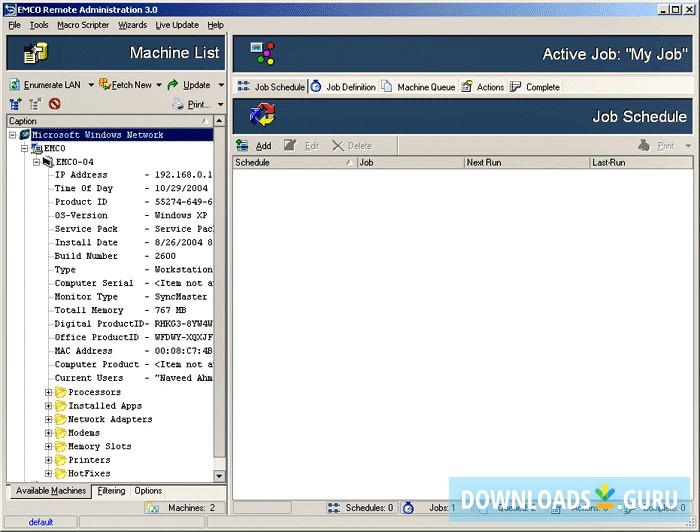This screenshot has height=532, width=700.
Task: Open the Enumerate LAN dropdown arrow
Action: [x=91, y=85]
